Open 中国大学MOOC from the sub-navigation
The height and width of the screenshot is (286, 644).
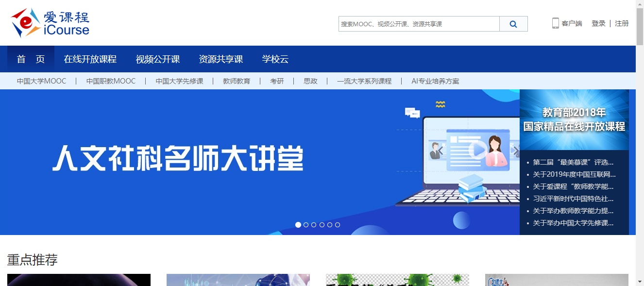(43, 81)
